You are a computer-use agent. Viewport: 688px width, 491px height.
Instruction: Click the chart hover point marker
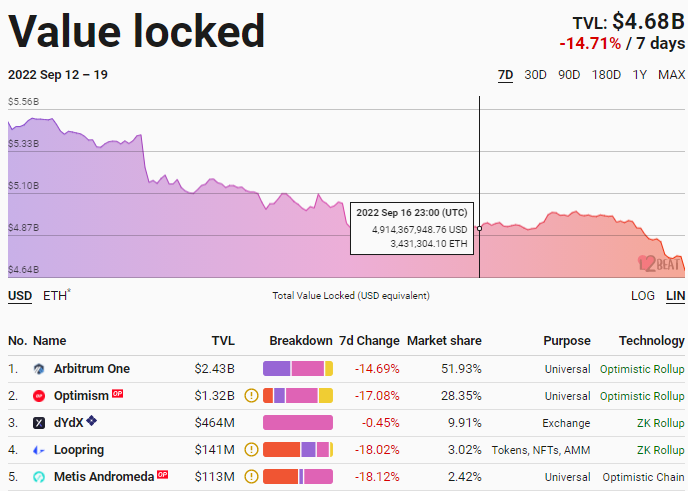[480, 228]
